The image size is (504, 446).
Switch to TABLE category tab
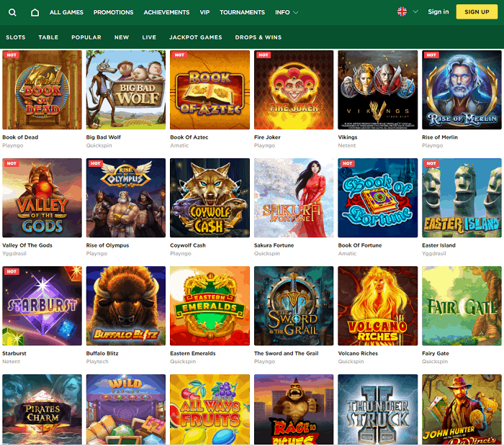coord(48,37)
